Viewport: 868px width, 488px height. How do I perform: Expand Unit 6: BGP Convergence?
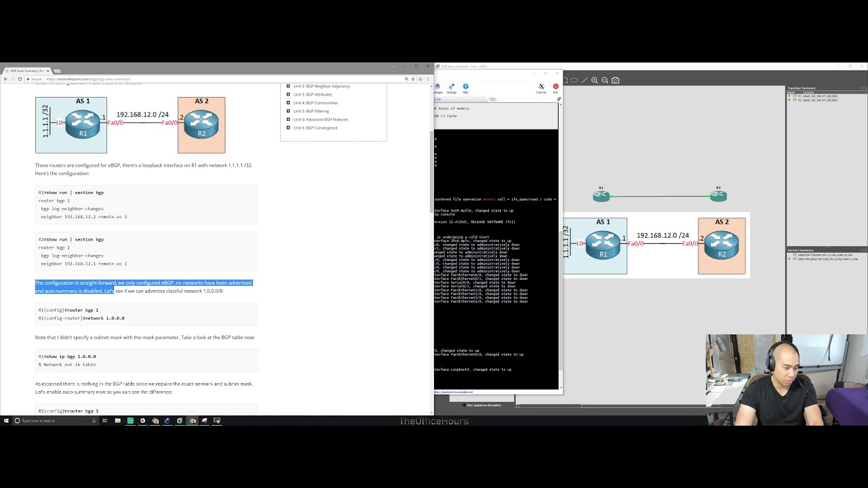coord(288,127)
